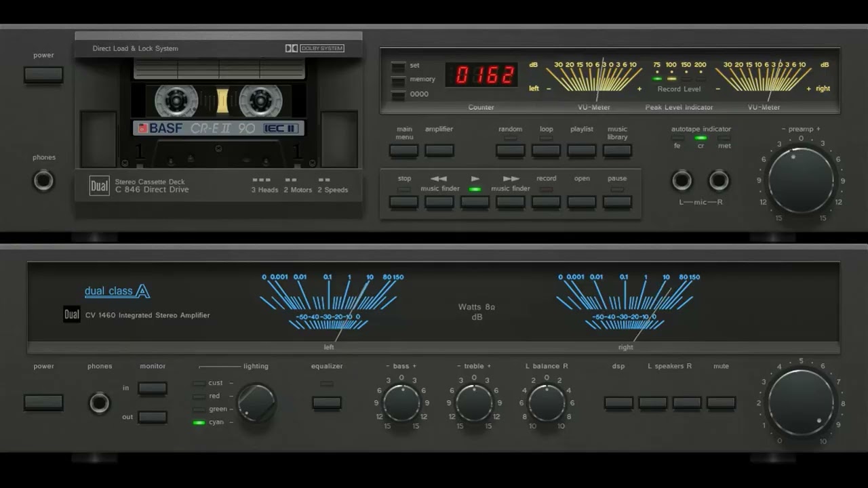Click the preamp knob
The width and height of the screenshot is (868, 488).
(801, 180)
